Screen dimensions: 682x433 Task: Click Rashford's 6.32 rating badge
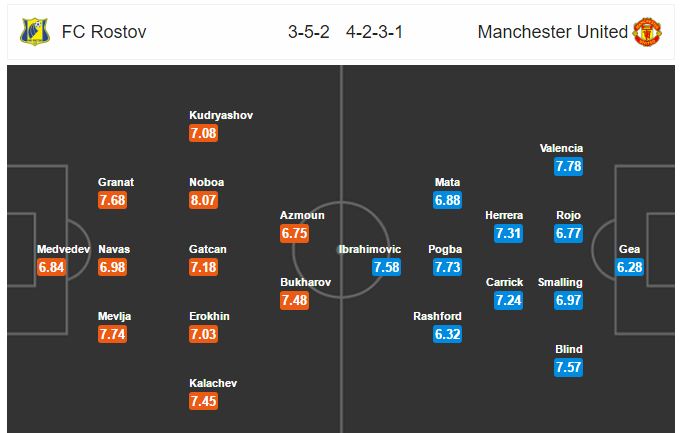click(x=448, y=334)
